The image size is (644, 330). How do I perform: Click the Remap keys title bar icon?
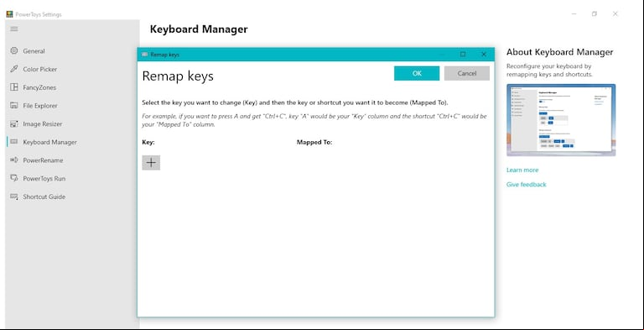[x=144, y=55]
